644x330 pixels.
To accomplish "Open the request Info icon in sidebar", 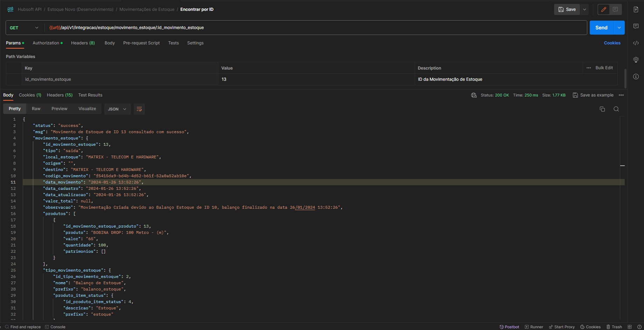I will 636,77.
